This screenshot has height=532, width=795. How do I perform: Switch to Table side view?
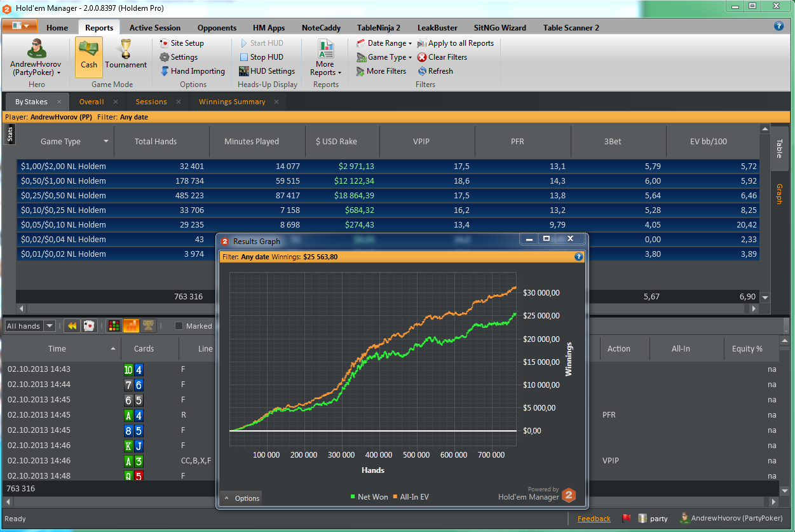click(779, 148)
